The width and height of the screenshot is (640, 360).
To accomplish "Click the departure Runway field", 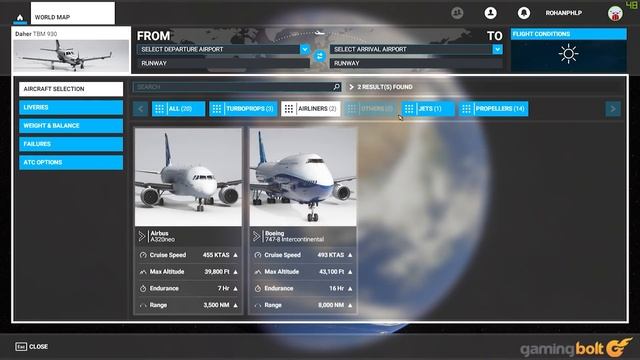I will (223, 63).
